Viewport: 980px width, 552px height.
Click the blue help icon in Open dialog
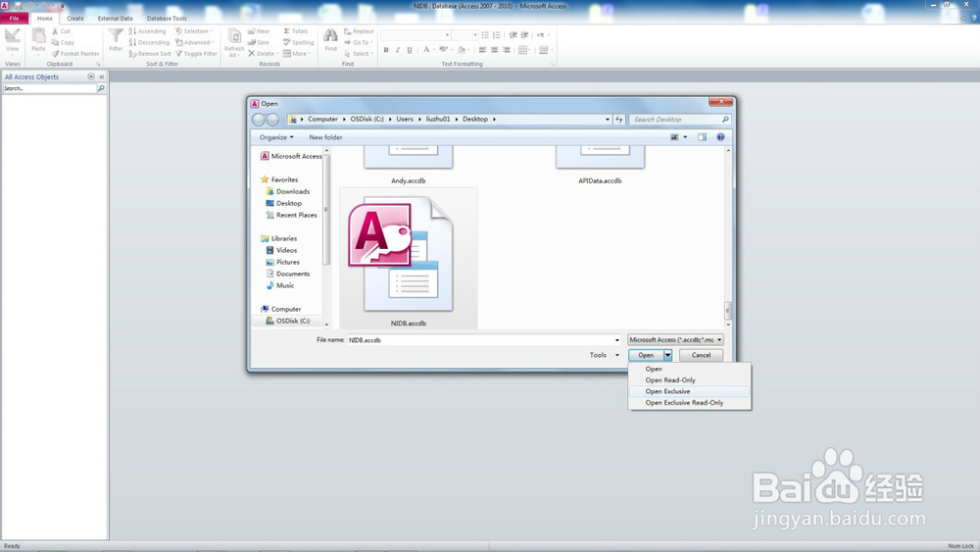coord(720,137)
